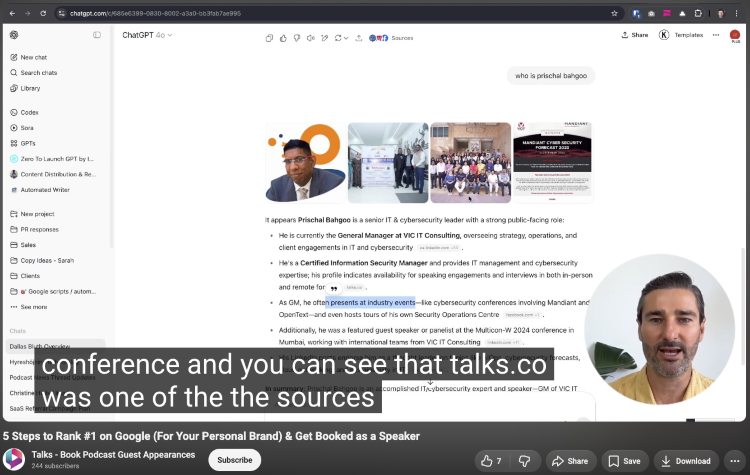Viewport: 750px width, 475px height.
Task: Open the portrait thumbnail of Prischal
Action: (306, 163)
